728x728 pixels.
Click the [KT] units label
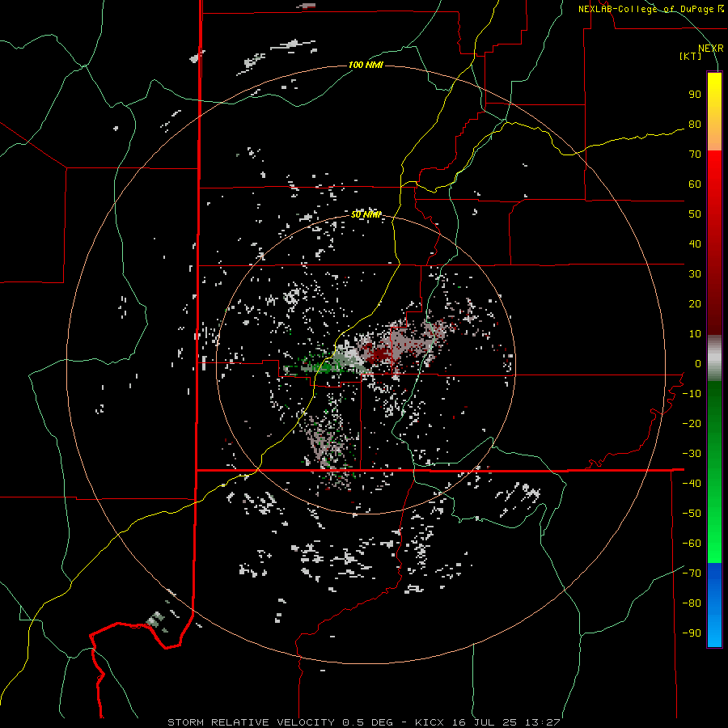[691, 56]
